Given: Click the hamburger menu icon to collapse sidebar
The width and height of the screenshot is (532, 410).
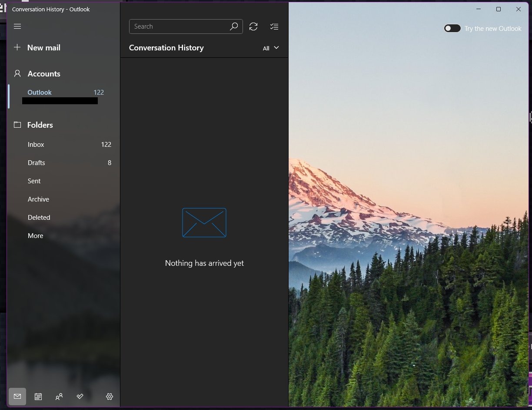Looking at the screenshot, I should (x=17, y=26).
